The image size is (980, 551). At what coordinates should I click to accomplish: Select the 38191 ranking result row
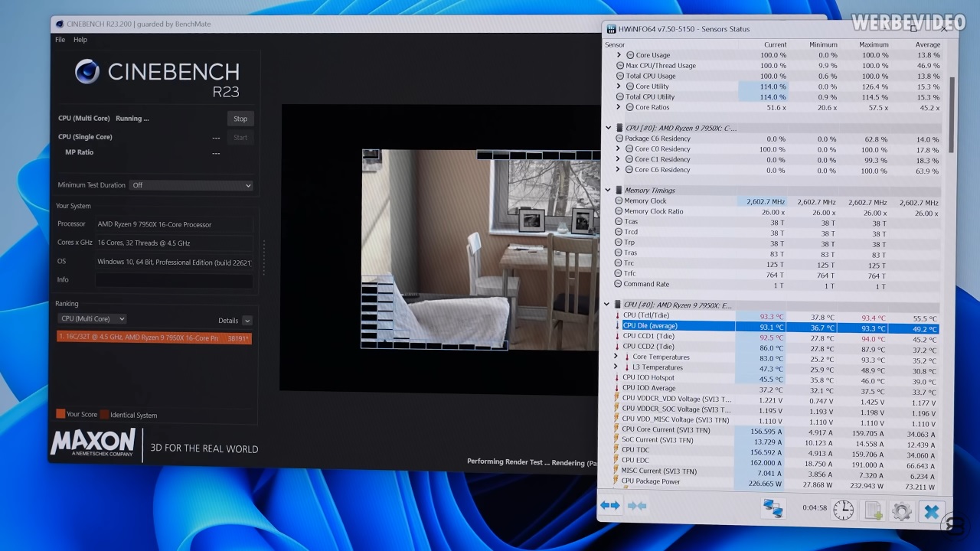point(154,337)
